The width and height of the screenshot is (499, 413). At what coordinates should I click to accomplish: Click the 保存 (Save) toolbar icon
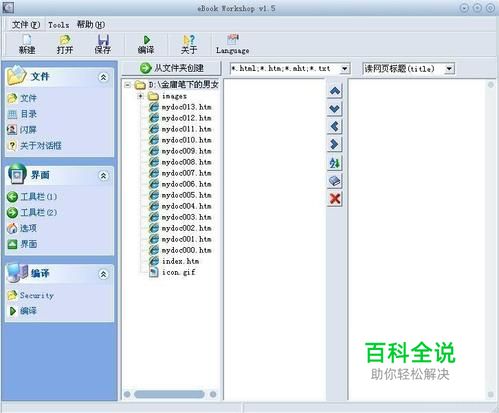click(x=103, y=44)
